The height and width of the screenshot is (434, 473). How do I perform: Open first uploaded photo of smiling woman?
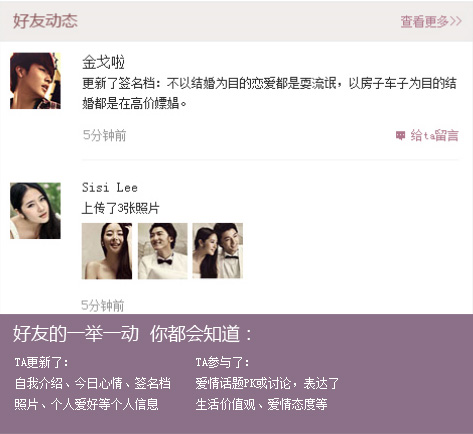[x=107, y=251]
